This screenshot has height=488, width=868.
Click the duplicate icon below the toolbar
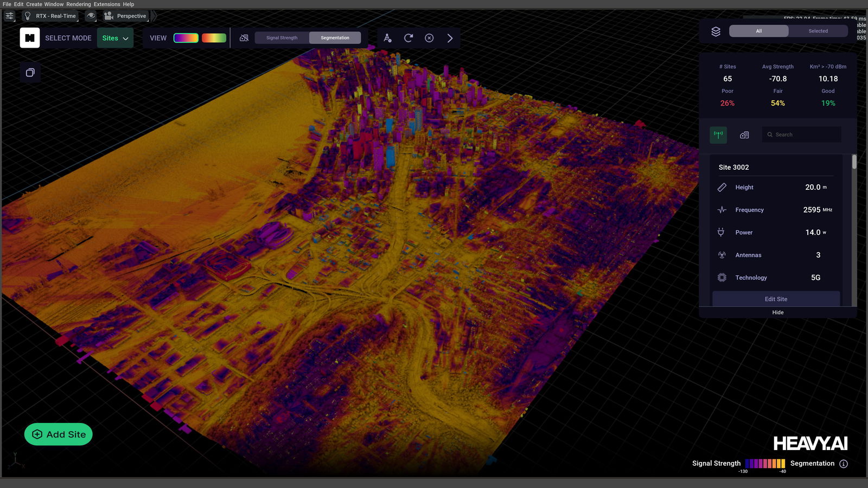point(30,73)
